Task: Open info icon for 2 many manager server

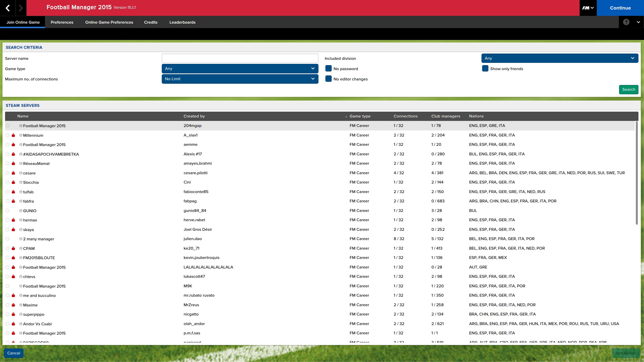Action: [x=21, y=239]
